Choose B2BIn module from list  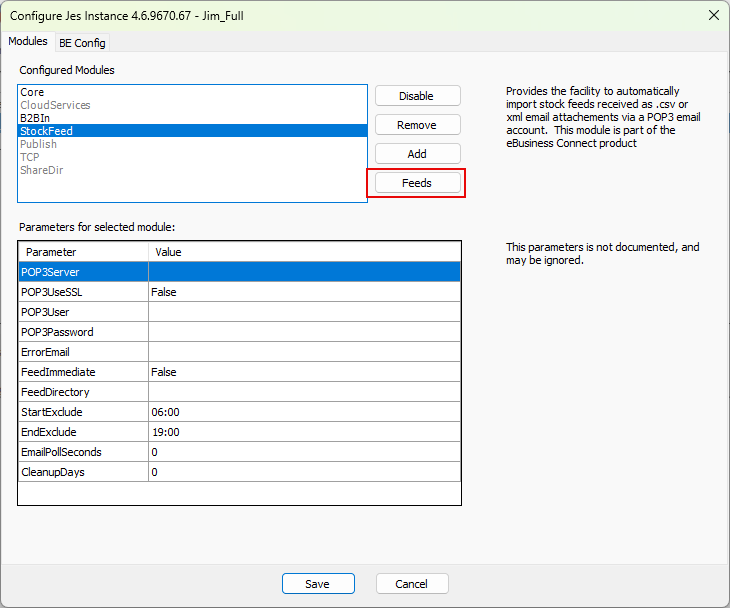(x=36, y=118)
